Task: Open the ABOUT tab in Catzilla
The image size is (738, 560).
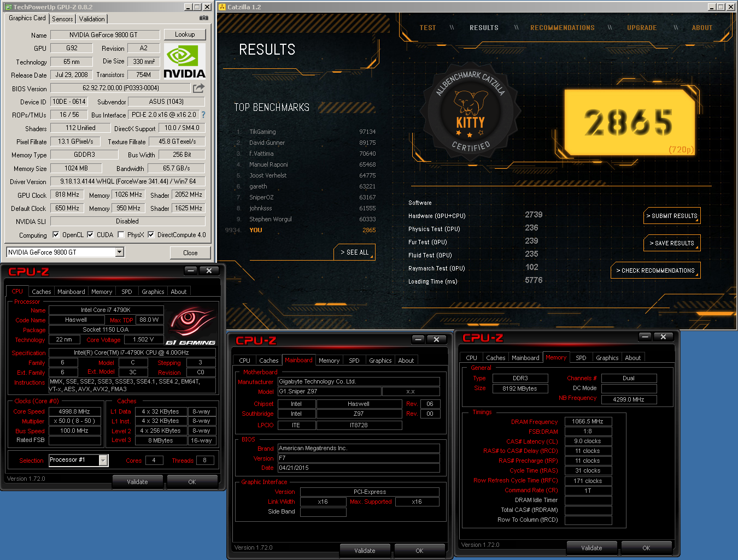Action: pos(702,28)
